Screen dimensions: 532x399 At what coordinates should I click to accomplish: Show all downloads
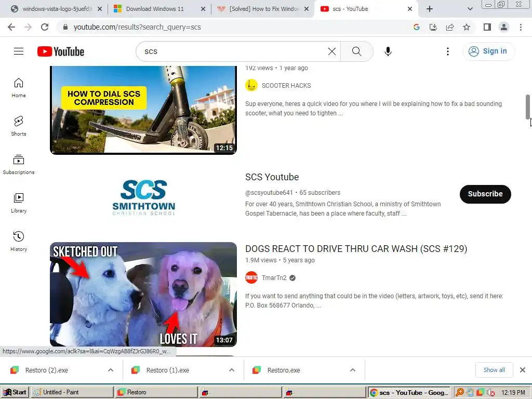494,370
